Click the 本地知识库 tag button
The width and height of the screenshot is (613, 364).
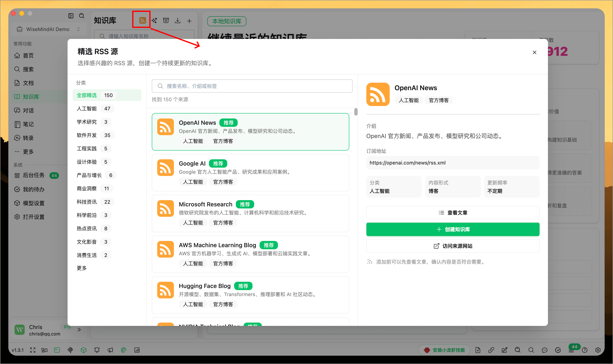(227, 21)
